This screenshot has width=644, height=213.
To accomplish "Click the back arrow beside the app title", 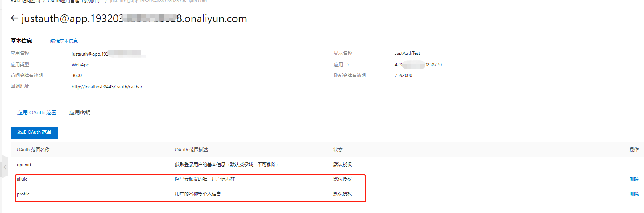I will (x=14, y=18).
